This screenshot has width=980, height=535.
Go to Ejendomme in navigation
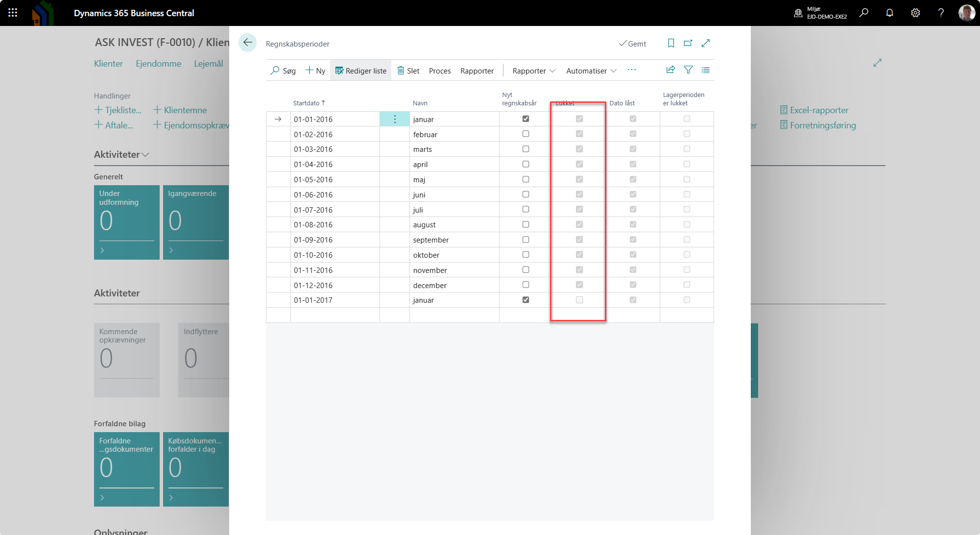(x=158, y=64)
